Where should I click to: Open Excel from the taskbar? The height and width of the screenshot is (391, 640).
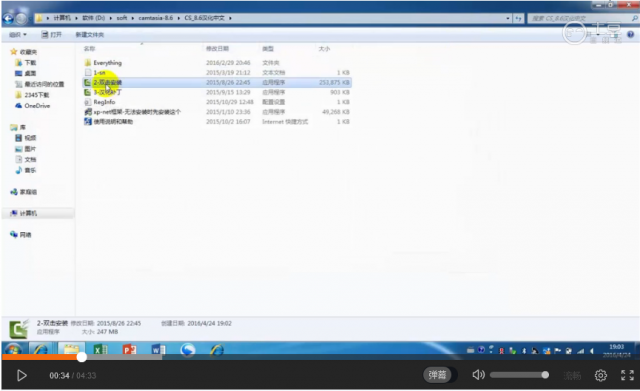click(x=100, y=350)
